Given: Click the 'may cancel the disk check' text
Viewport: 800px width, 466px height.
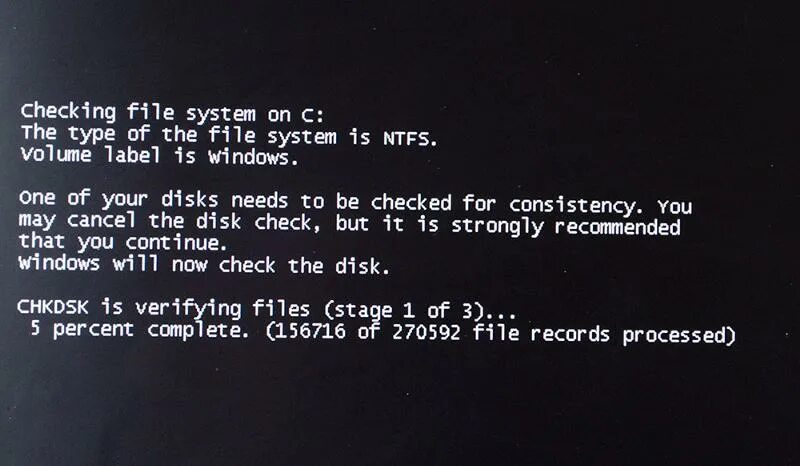Looking at the screenshot, I should [169, 222].
